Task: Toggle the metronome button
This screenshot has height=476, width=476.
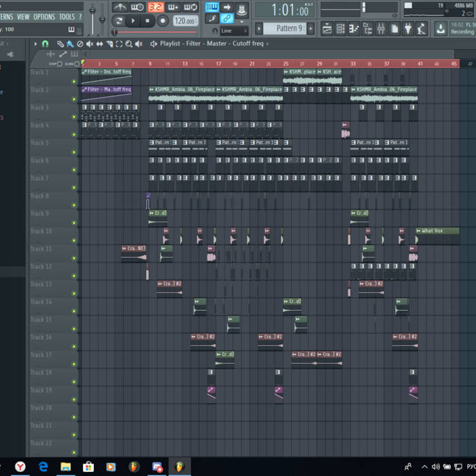Action: (120, 7)
